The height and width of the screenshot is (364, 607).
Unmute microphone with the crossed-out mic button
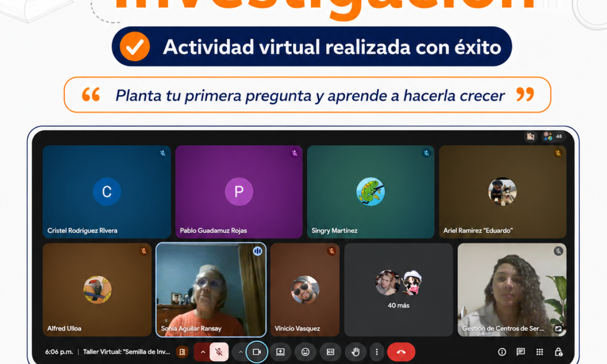pyautogui.click(x=219, y=352)
